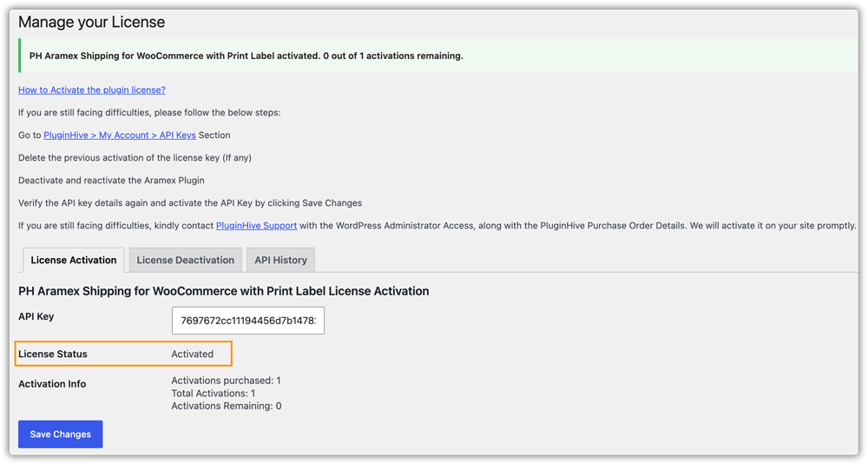Open 'How to Activate the plugin license?' link

(x=92, y=89)
